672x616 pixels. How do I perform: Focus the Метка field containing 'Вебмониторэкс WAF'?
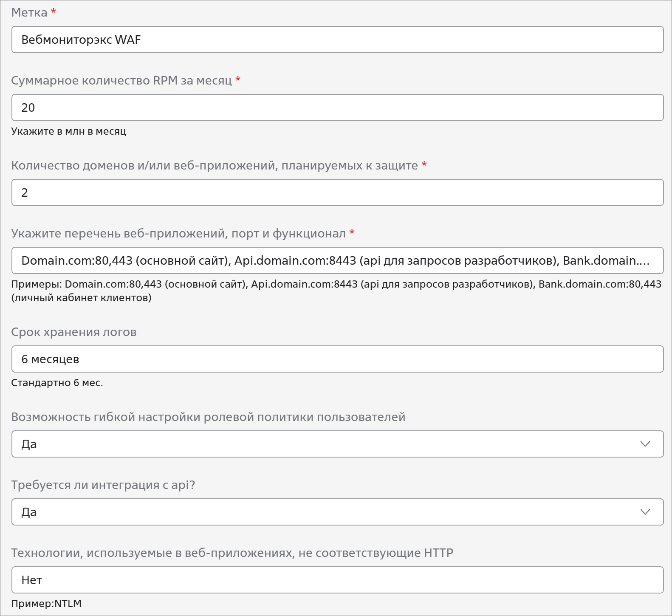coord(337,40)
